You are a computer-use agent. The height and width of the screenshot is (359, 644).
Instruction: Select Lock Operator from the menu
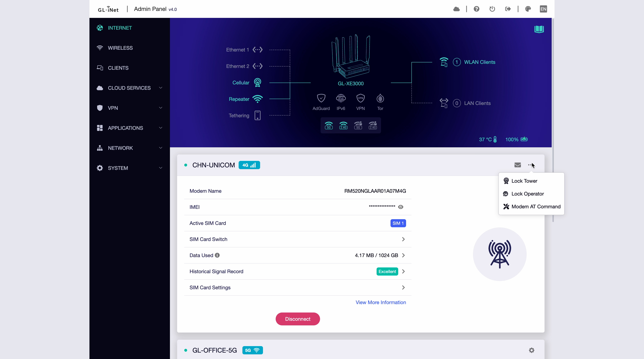(531, 194)
